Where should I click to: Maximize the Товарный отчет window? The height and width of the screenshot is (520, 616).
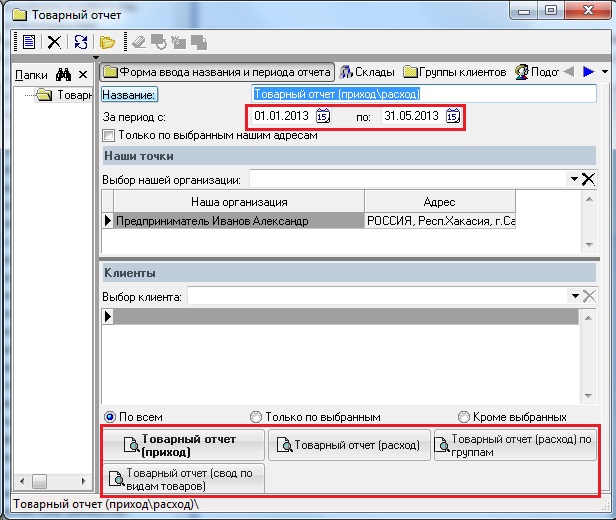(551, 11)
